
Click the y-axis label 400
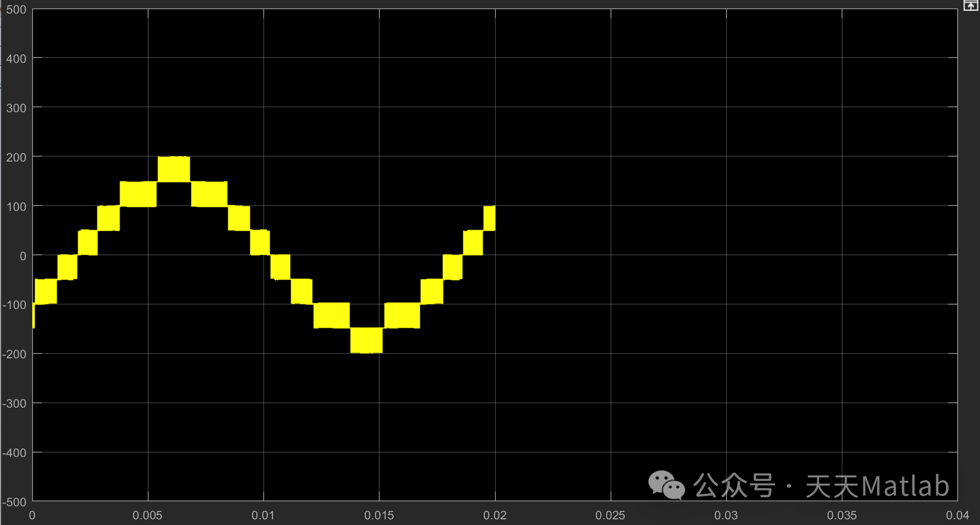coord(16,59)
